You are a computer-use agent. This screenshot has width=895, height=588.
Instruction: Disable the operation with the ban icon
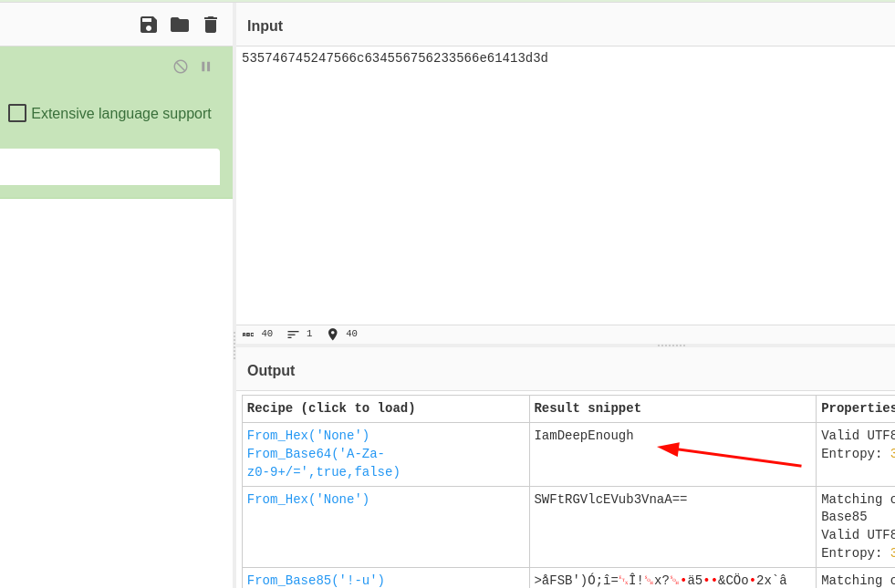(x=181, y=67)
